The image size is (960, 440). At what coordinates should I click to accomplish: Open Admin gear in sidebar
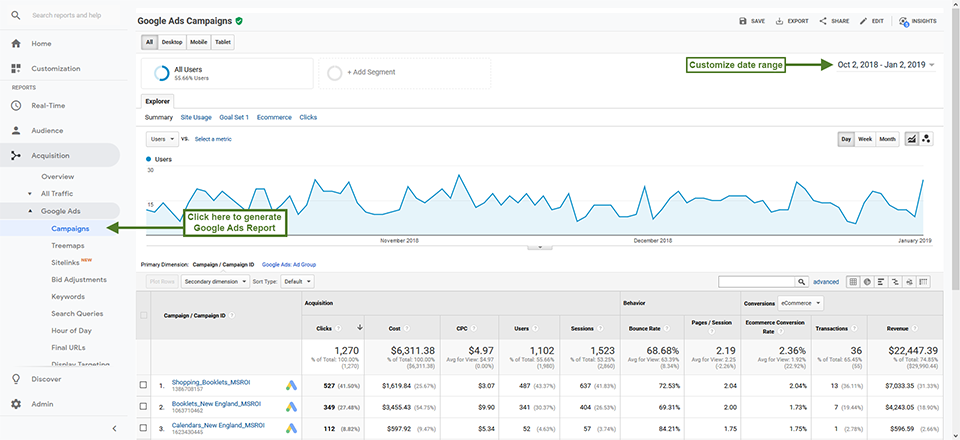[17, 404]
